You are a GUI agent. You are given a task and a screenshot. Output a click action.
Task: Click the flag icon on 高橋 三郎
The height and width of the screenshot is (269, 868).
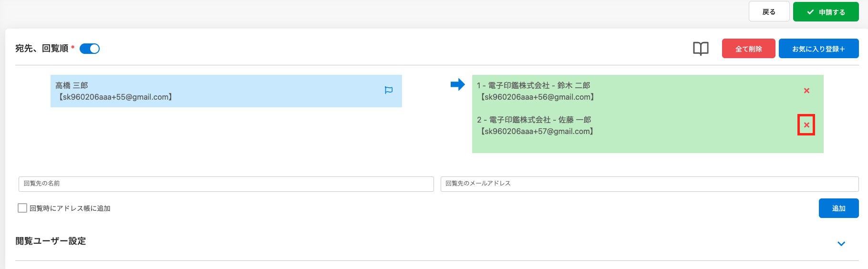pos(389,90)
